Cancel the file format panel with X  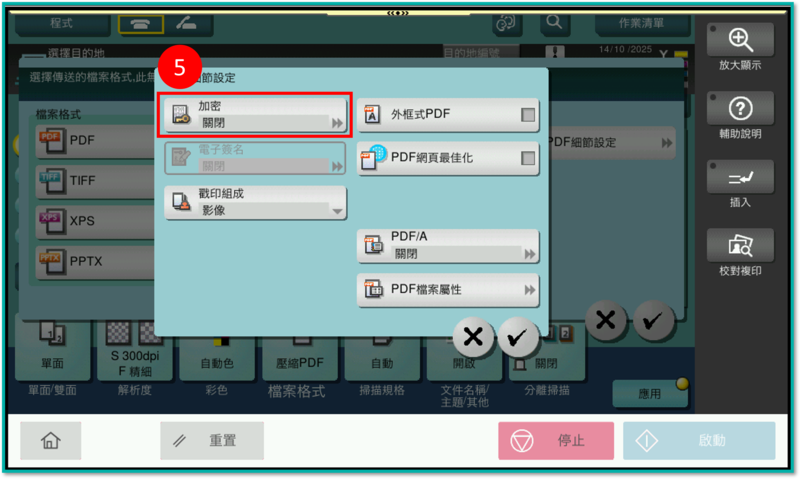(x=606, y=320)
